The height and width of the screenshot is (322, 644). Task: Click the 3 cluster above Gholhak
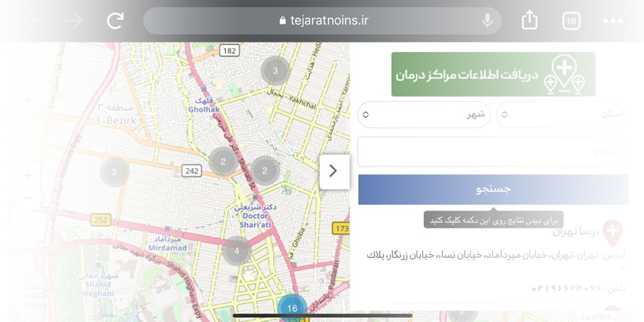click(x=275, y=71)
